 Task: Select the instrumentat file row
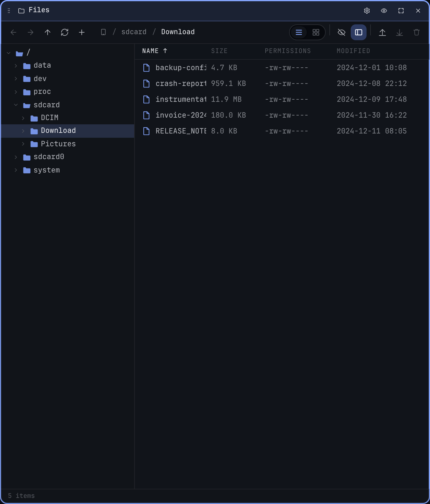282,99
